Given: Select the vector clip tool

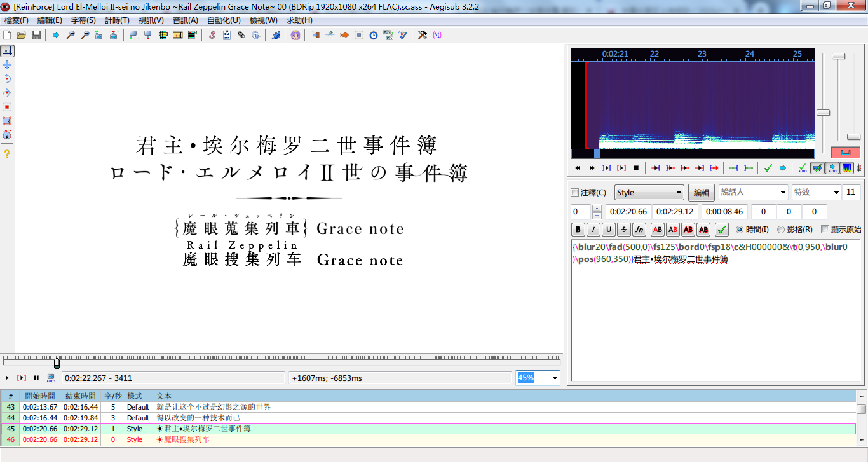Looking at the screenshot, I should coord(7,135).
